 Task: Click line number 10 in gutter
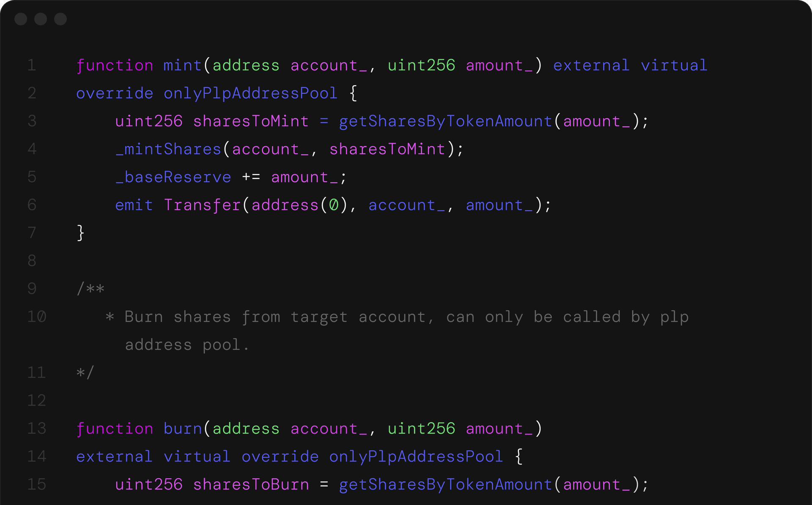(37, 317)
